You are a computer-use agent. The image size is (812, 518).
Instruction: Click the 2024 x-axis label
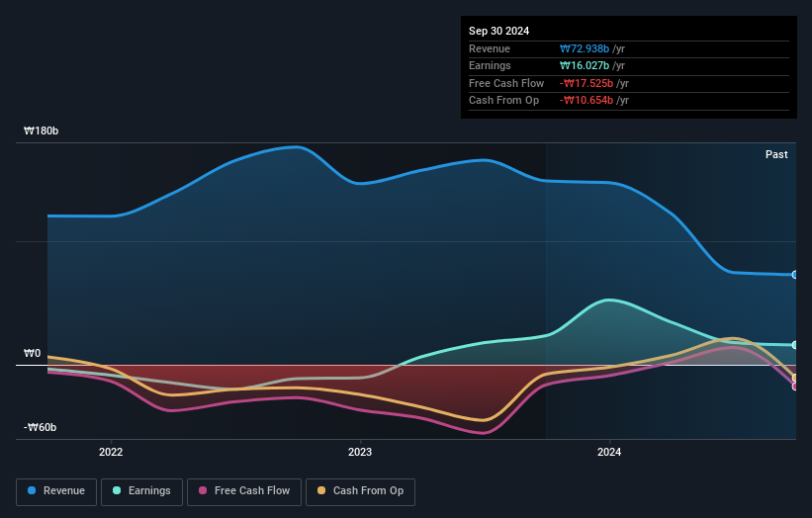[x=609, y=453]
